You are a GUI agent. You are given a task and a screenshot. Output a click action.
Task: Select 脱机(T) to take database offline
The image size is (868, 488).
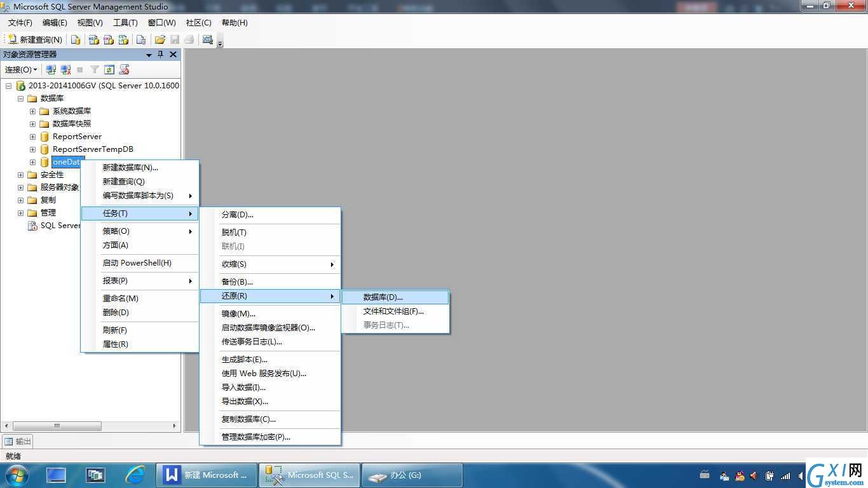pyautogui.click(x=271, y=233)
